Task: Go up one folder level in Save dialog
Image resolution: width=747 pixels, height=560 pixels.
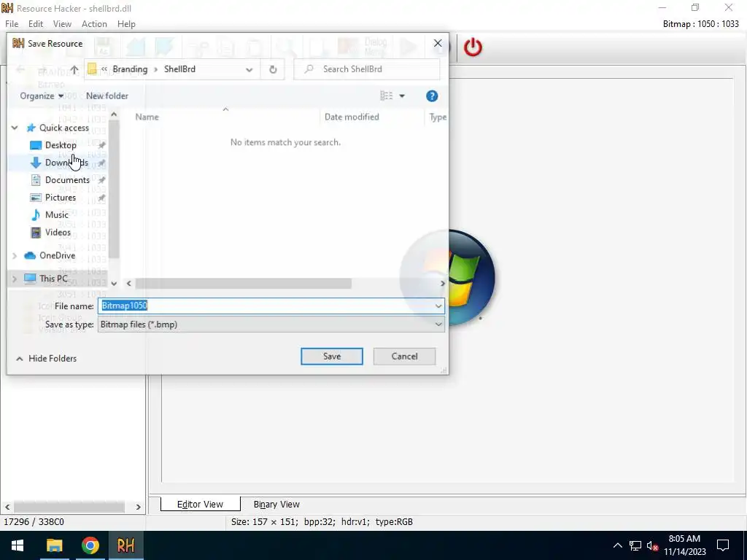Action: click(x=74, y=69)
